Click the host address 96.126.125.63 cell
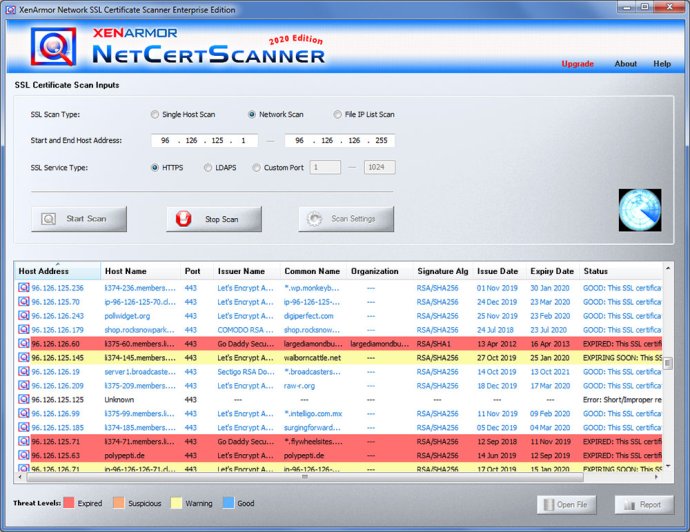 pos(57,455)
